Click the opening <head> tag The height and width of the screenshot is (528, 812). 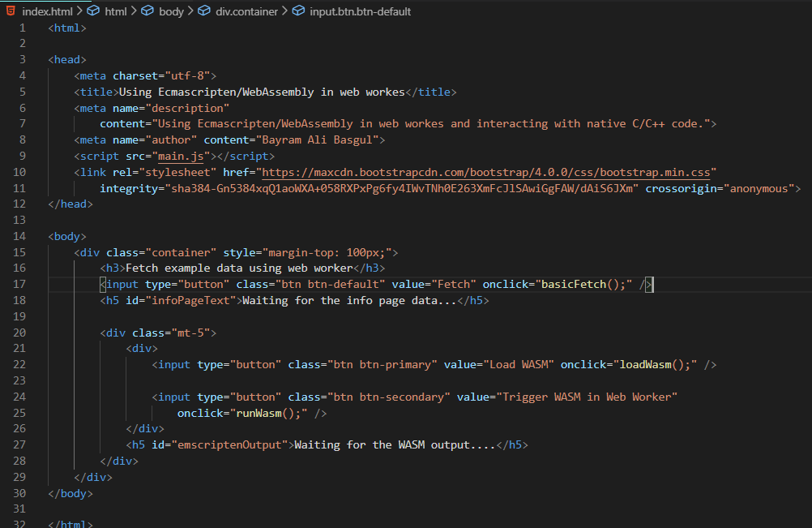[x=67, y=59]
